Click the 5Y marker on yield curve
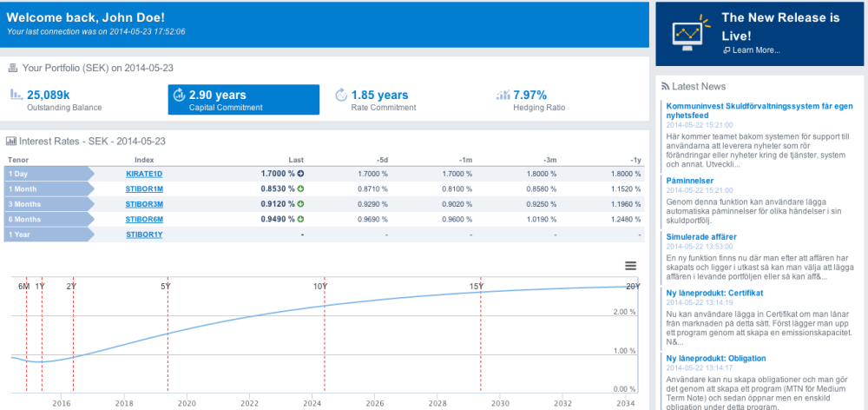The image size is (868, 410). click(x=166, y=287)
